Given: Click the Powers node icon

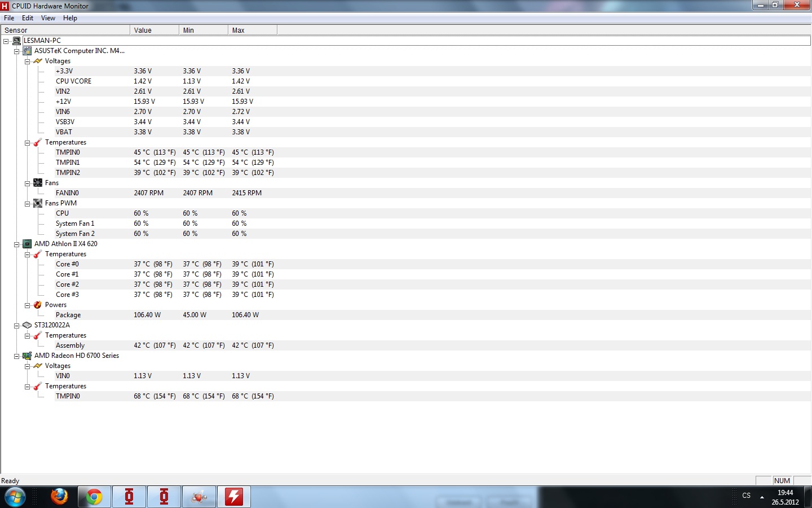Looking at the screenshot, I should click(x=38, y=305).
